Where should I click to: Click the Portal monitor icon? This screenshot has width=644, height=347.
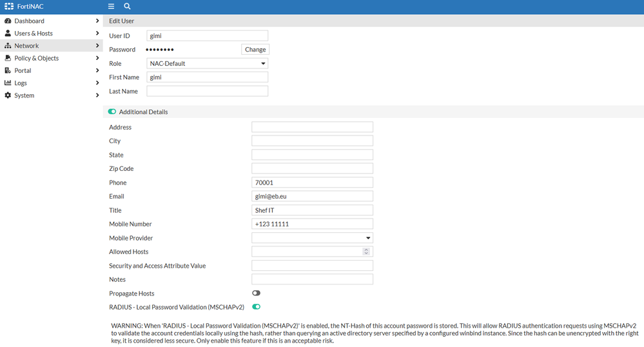click(x=8, y=70)
